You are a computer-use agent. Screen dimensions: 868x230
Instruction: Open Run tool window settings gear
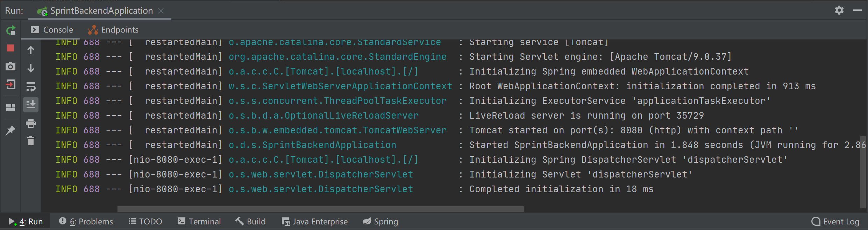(839, 10)
